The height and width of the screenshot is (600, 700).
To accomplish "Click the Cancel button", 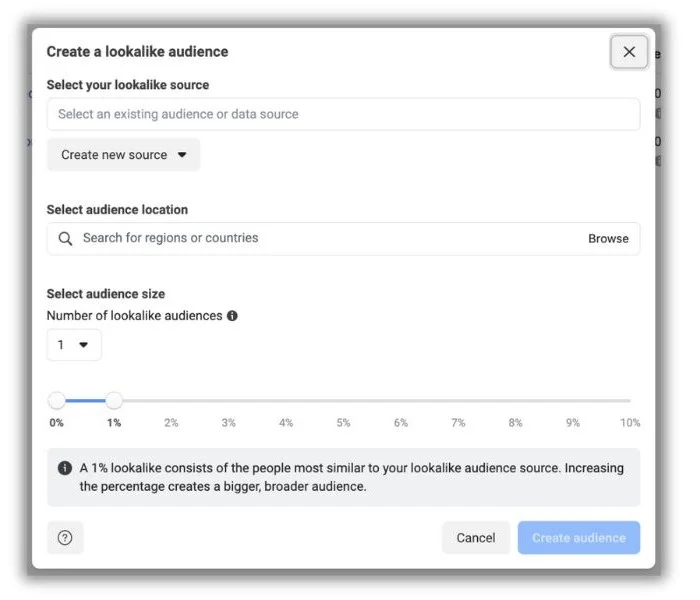I will tap(476, 538).
